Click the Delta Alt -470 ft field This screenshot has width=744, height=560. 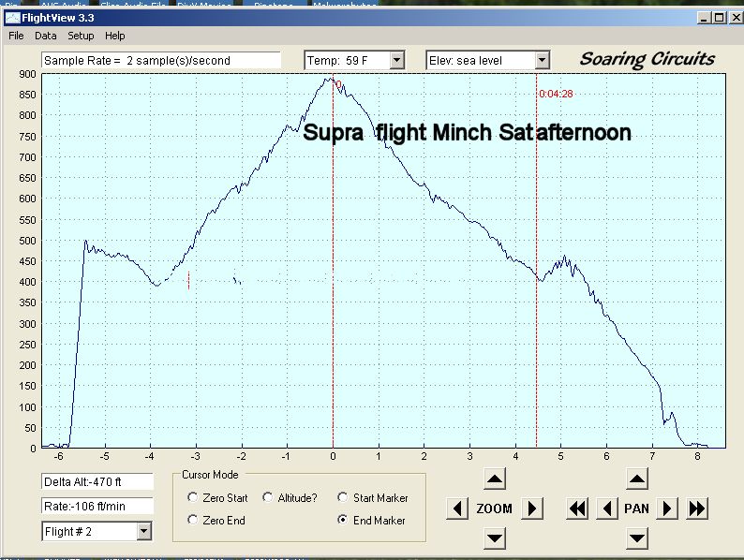[x=97, y=481]
